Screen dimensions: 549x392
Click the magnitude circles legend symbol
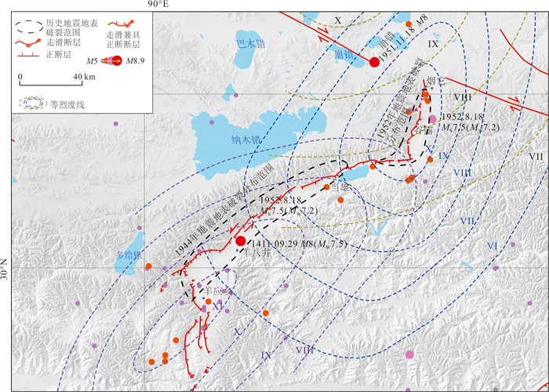112,60
